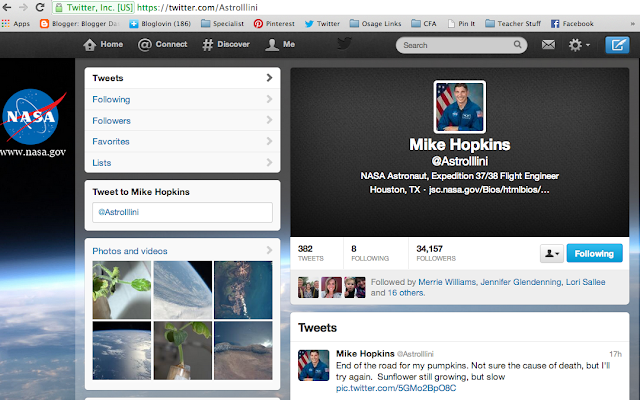Open the Connect tab
The width and height of the screenshot is (640, 400).
[162, 44]
